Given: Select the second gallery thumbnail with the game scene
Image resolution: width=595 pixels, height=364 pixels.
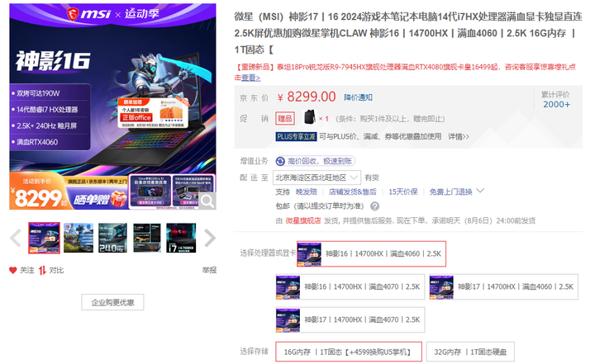Looking at the screenshot, I should pos(79,238).
